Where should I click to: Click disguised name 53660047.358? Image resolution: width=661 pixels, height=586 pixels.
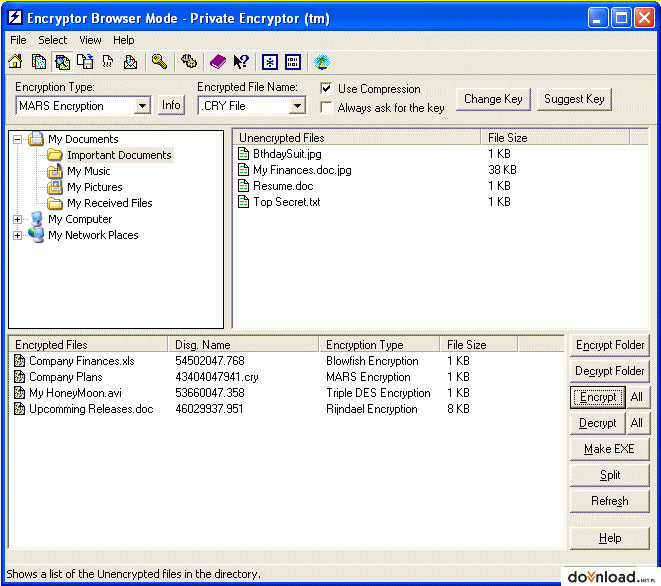click(210, 393)
